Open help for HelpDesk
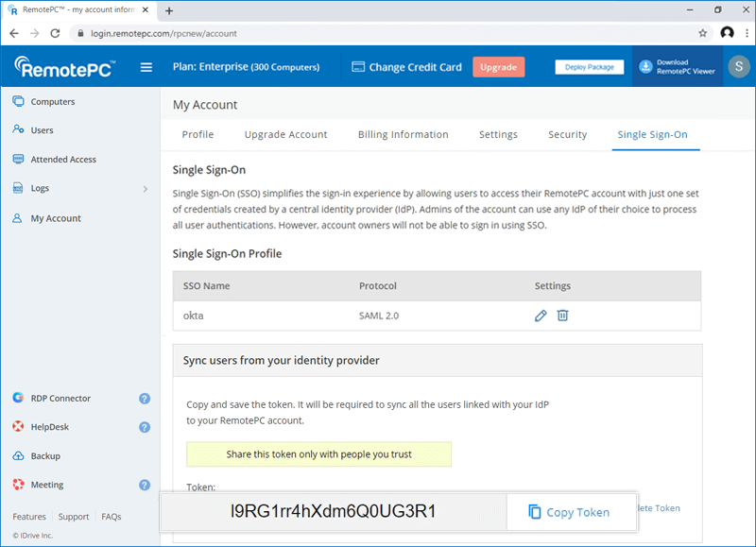This screenshot has height=547, width=756. pos(145,427)
